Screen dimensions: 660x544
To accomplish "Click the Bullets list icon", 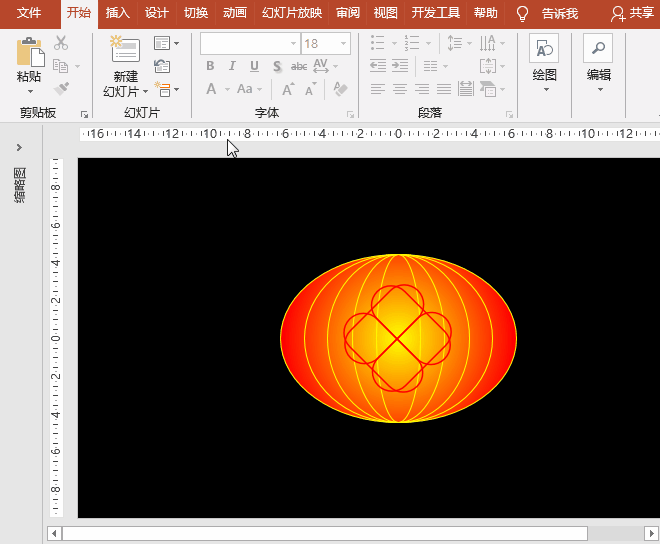I will tap(378, 43).
